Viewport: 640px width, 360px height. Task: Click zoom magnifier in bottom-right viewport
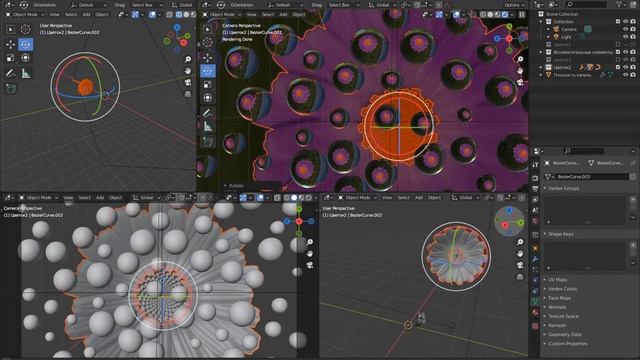(x=520, y=242)
